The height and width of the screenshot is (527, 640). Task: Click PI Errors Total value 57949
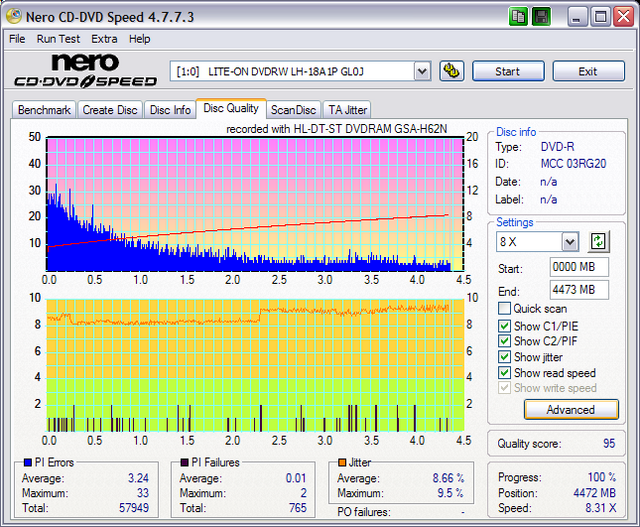(134, 508)
